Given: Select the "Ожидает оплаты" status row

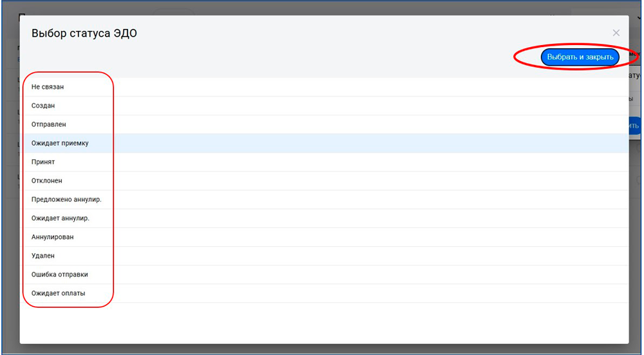Looking at the screenshot, I should (58, 293).
